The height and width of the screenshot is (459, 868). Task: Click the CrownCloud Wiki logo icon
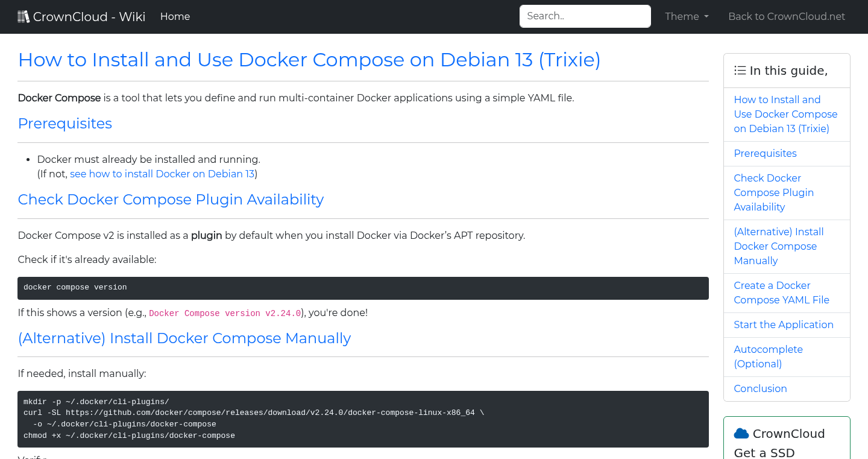tap(24, 16)
